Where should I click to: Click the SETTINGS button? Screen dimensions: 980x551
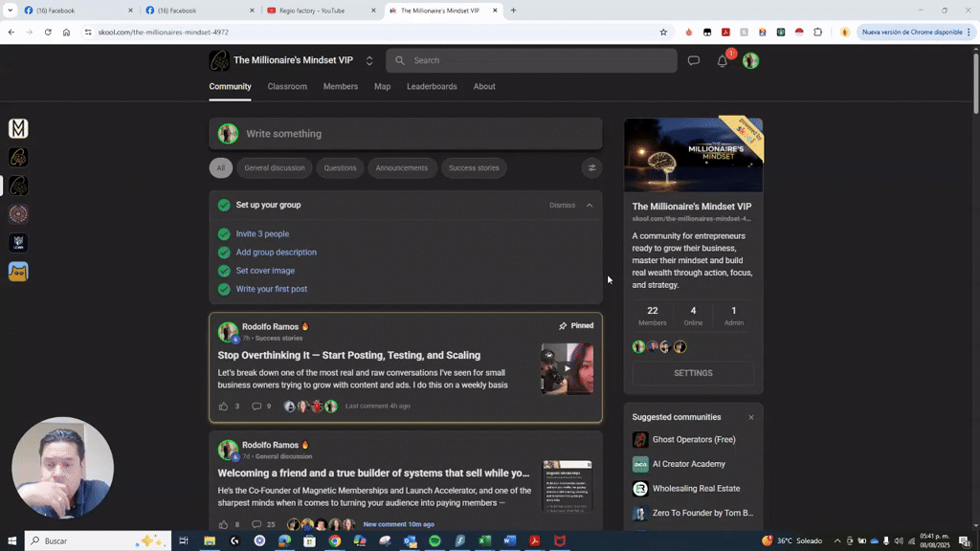tap(693, 373)
